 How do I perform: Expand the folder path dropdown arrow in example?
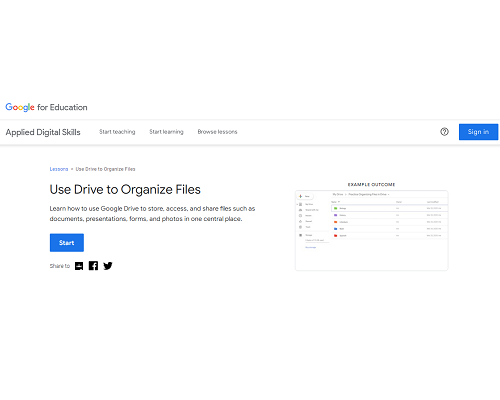tap(389, 194)
